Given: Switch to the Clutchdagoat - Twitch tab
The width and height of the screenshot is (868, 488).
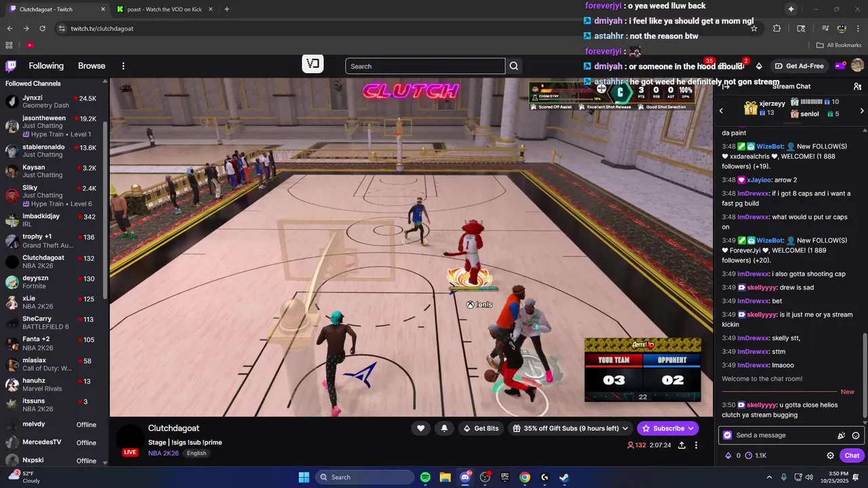Looking at the screenshot, I should click(57, 9).
